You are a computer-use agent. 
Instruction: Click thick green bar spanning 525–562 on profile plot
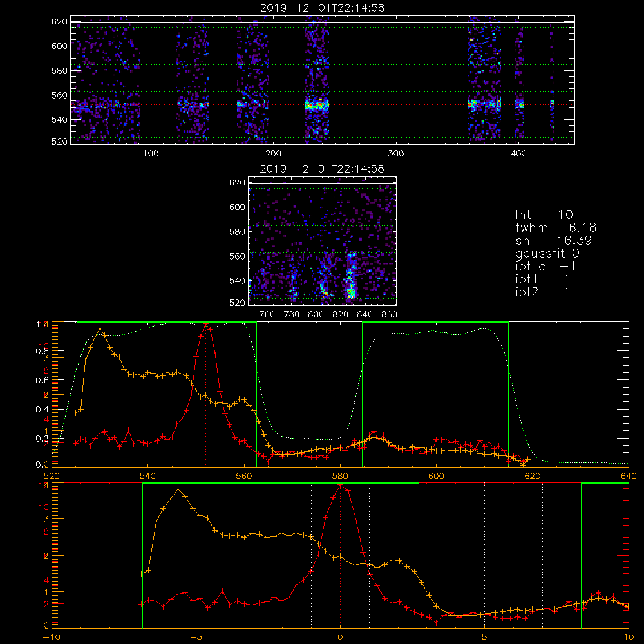(167, 323)
